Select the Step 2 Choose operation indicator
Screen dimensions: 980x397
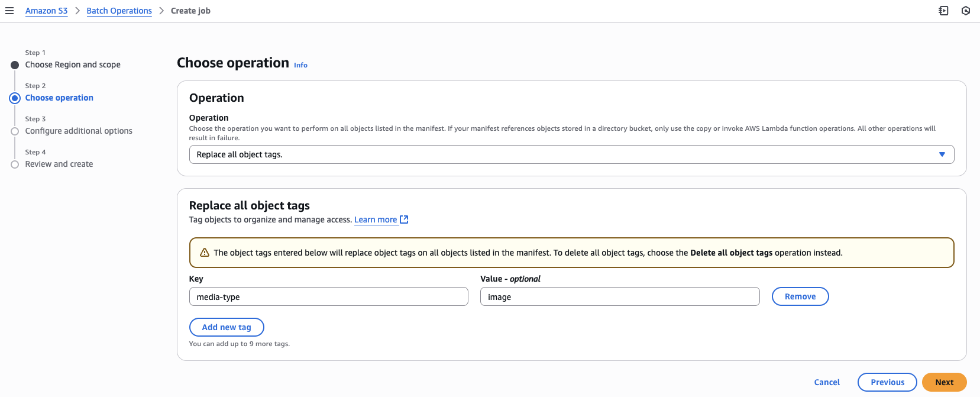[15, 98]
